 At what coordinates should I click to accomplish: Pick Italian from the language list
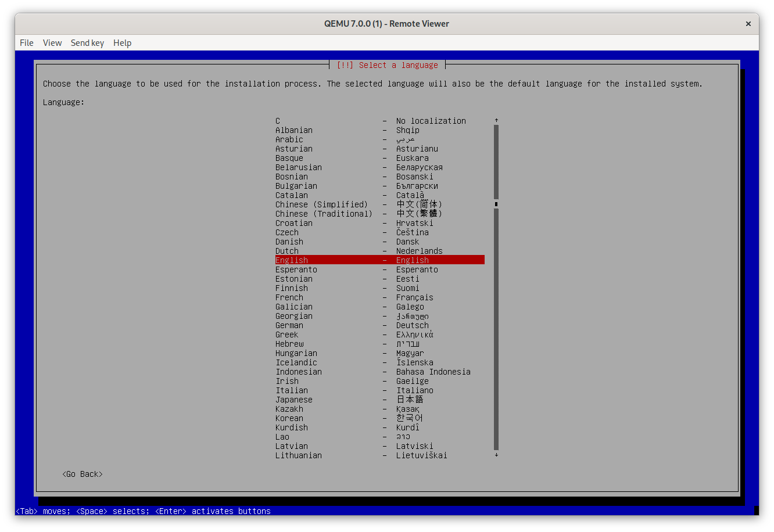point(379,390)
